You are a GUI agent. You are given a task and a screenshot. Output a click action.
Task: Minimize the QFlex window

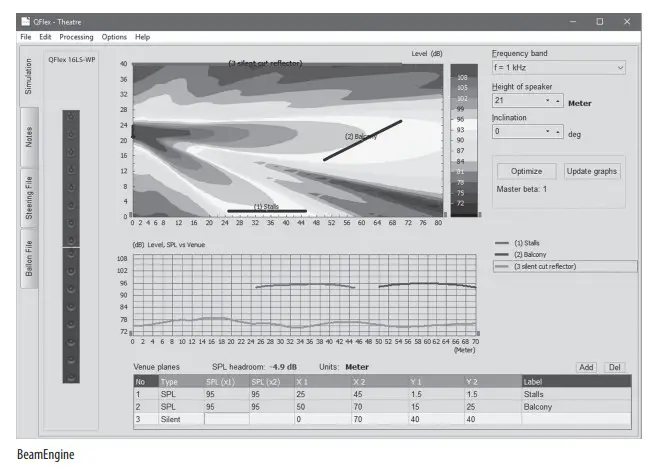pyautogui.click(x=573, y=22)
